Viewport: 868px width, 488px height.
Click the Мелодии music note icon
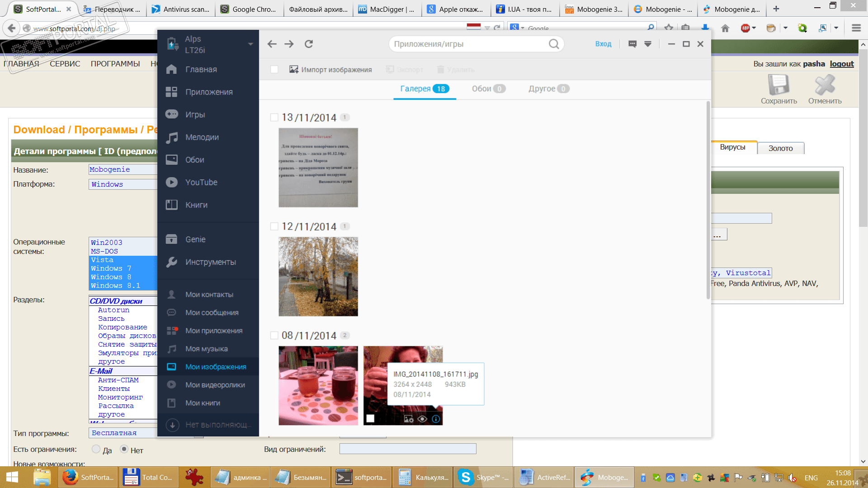[x=171, y=137]
